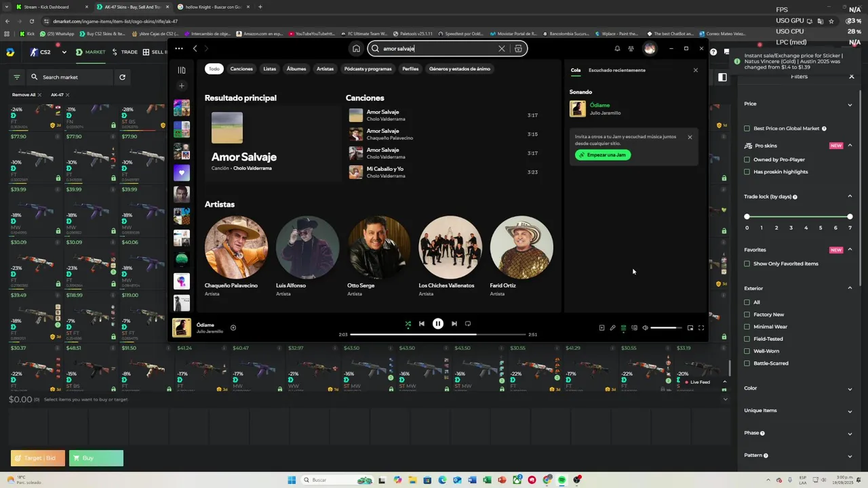Image resolution: width=868 pixels, height=488 pixels.
Task: Expand the Price filter section
Action: [x=850, y=104]
